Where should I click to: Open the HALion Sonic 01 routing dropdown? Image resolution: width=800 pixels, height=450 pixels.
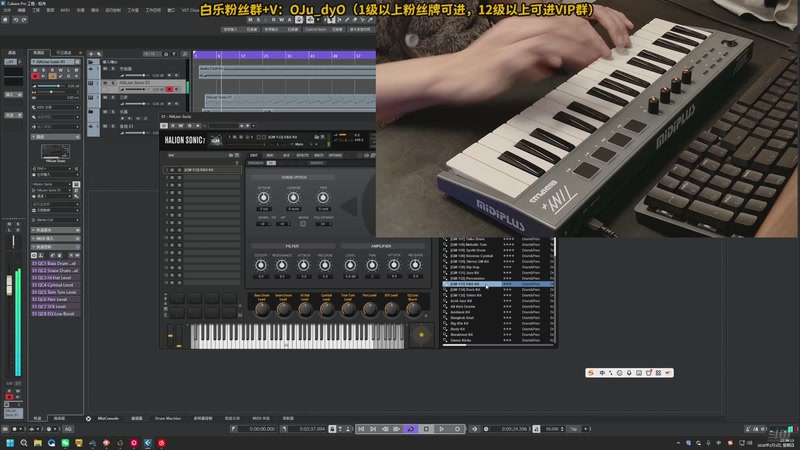(52, 190)
